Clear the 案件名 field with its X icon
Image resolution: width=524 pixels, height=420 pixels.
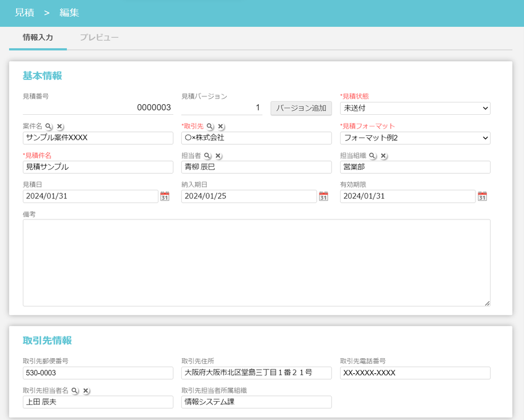(x=60, y=126)
